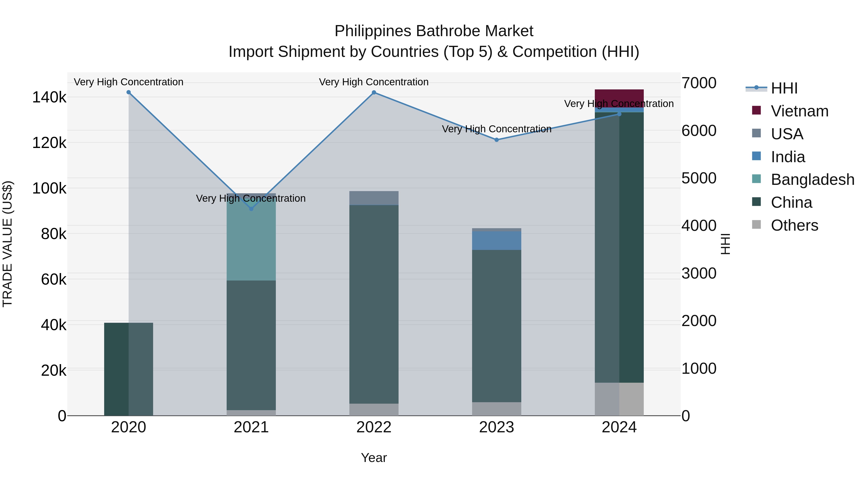Click the Others legend color swatch

point(756,225)
